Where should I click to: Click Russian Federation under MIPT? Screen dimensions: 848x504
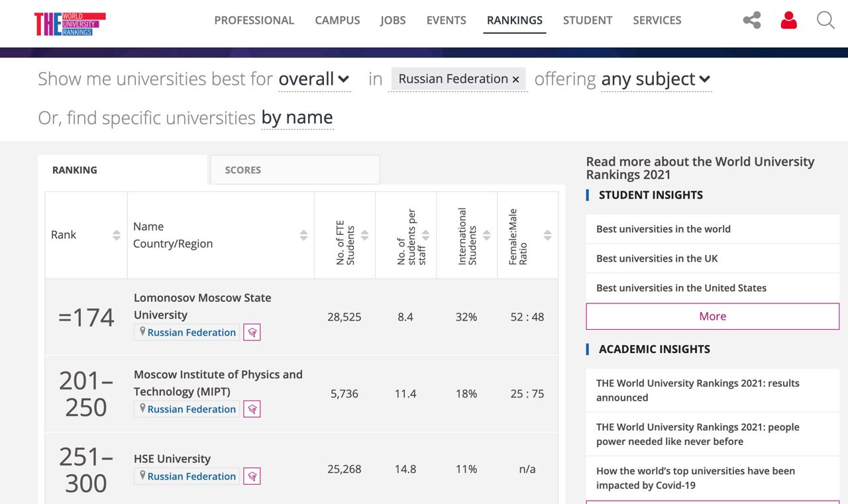[186, 409]
